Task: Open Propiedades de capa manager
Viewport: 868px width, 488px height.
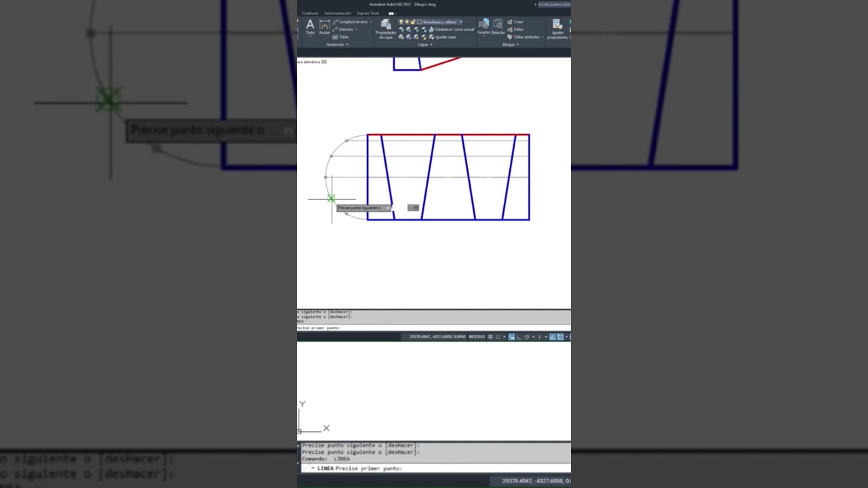Action: coord(386,29)
